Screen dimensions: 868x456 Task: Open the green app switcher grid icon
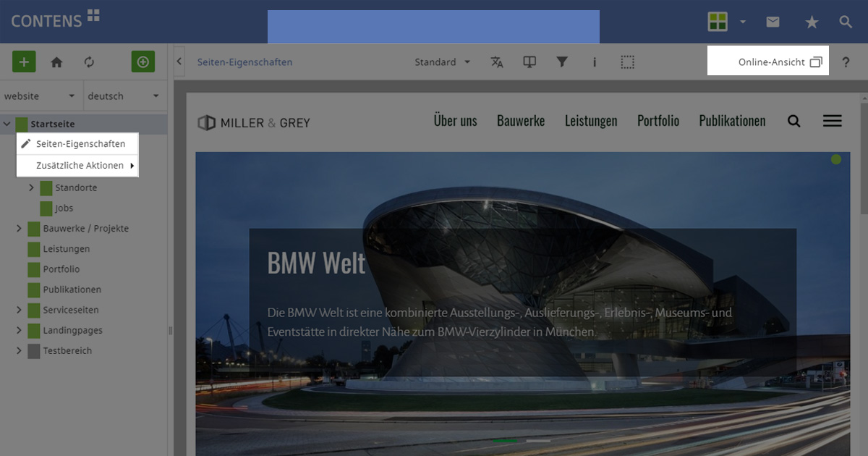tap(718, 22)
